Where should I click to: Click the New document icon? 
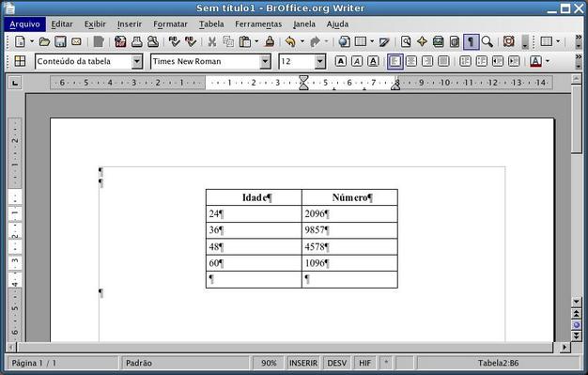pos(21,41)
